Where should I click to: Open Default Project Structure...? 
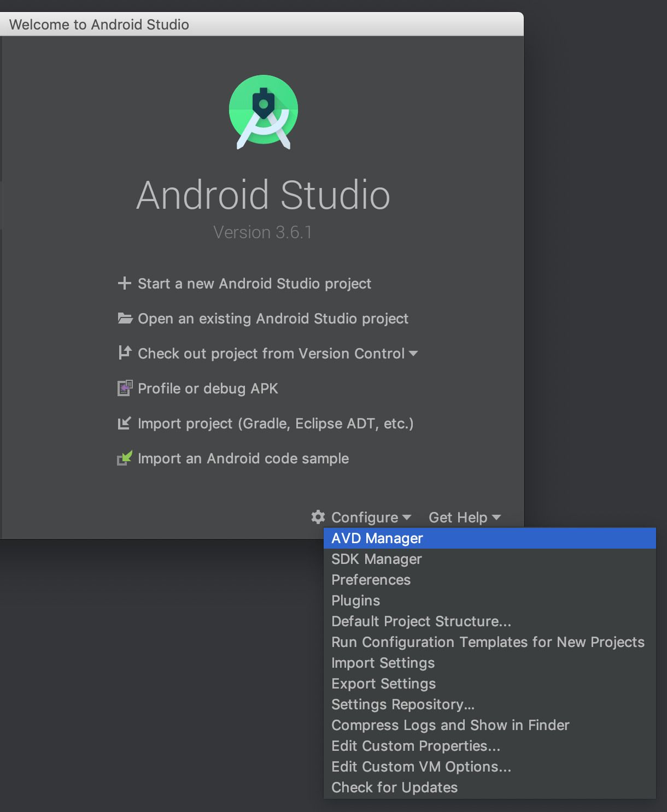pos(490,621)
